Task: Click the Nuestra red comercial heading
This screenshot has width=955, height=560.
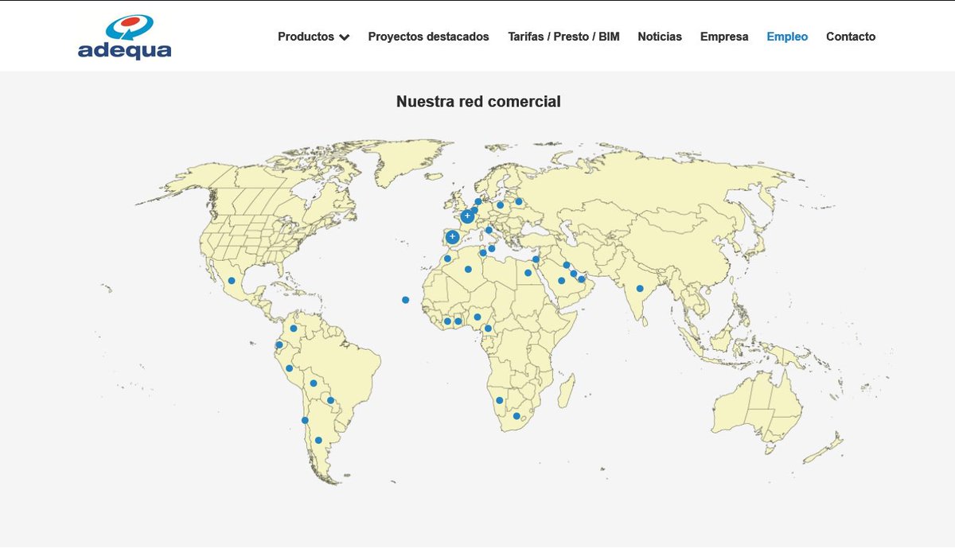Action: point(478,102)
